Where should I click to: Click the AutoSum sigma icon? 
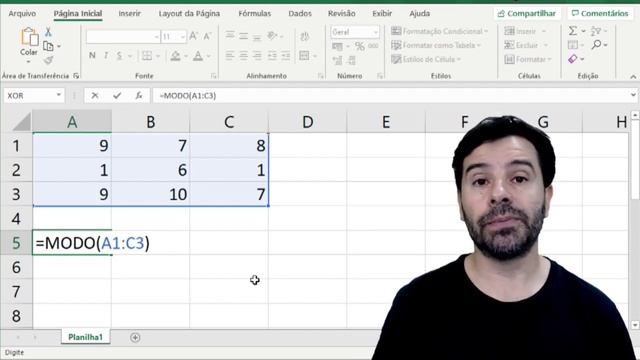tap(573, 31)
